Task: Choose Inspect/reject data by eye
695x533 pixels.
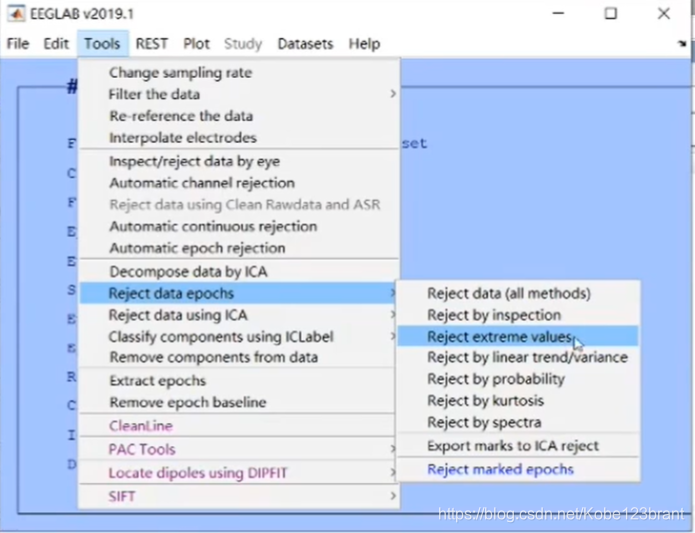Action: pos(239,161)
